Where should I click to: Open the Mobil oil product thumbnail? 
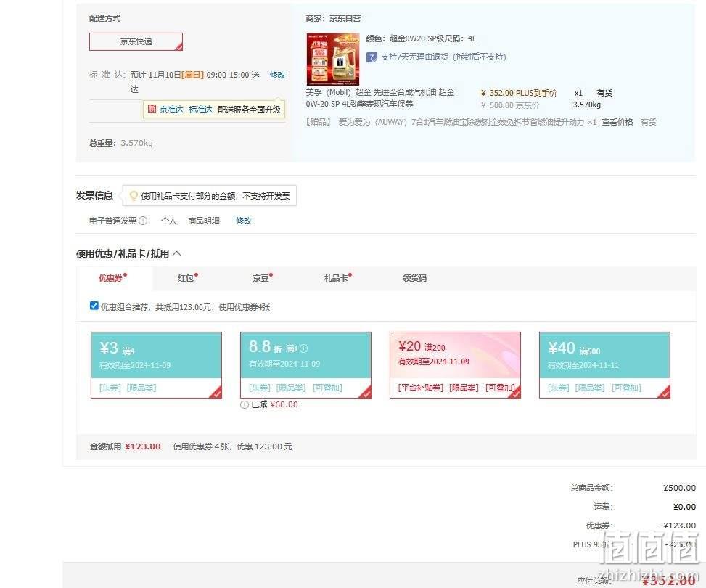point(333,59)
